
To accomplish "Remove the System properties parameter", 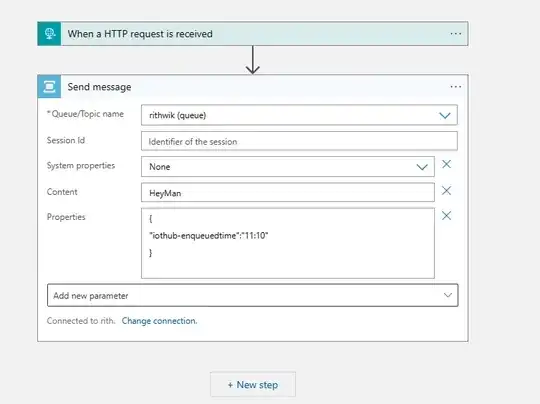I will 446,164.
